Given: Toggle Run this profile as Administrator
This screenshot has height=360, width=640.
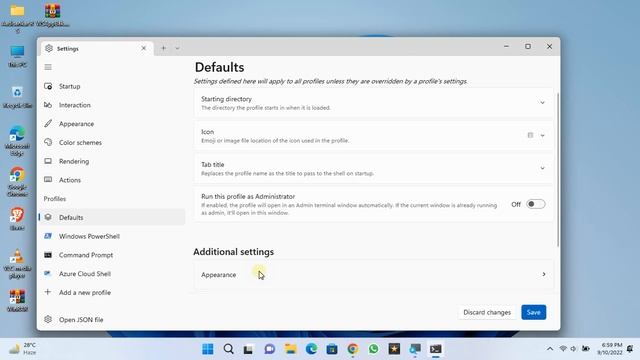Looking at the screenshot, I should [x=536, y=204].
